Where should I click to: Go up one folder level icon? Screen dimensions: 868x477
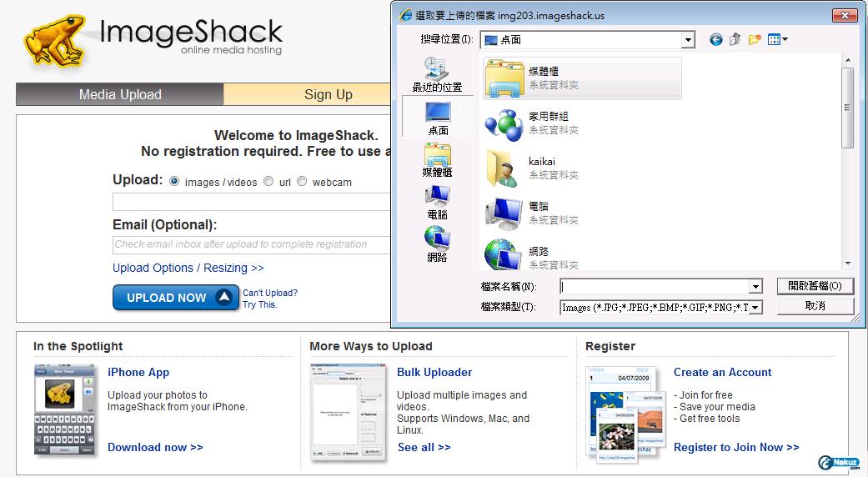click(x=735, y=40)
